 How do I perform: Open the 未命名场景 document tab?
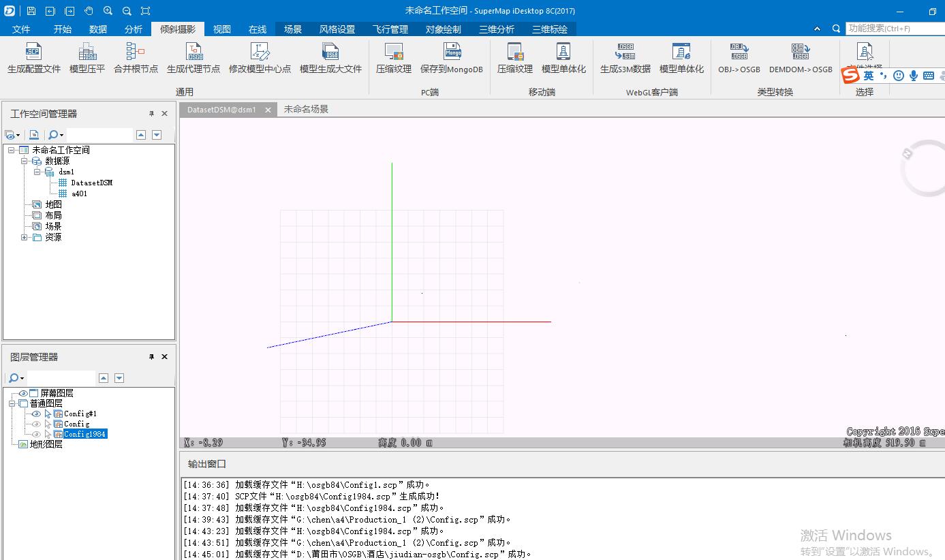[x=306, y=109]
